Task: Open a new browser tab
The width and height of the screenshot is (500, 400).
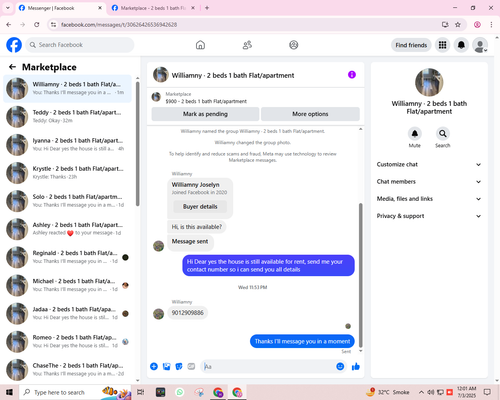Action: [x=207, y=8]
